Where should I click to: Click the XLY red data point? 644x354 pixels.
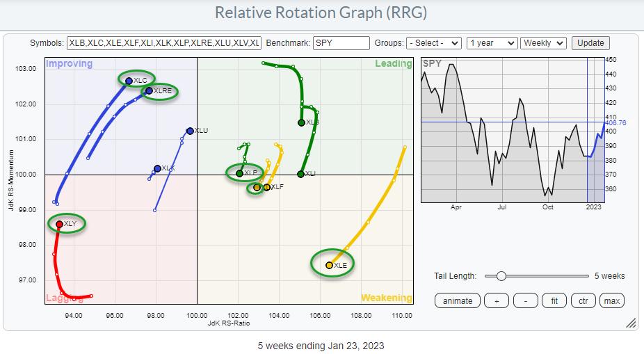coord(59,224)
